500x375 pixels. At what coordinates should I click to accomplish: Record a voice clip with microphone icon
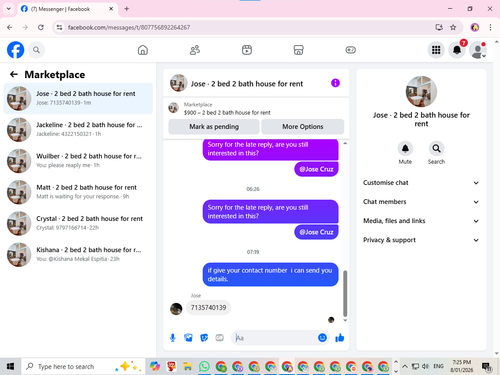173,338
